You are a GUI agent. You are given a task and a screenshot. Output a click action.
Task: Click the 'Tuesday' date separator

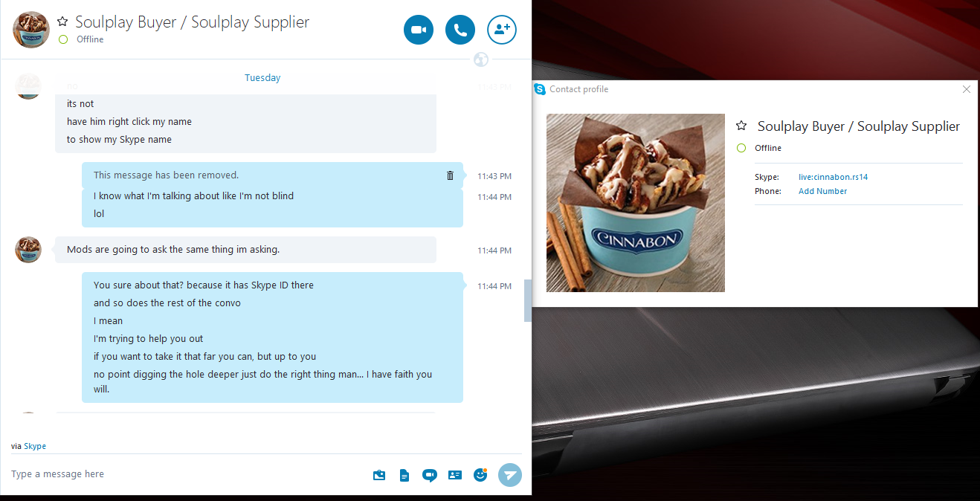pos(262,77)
